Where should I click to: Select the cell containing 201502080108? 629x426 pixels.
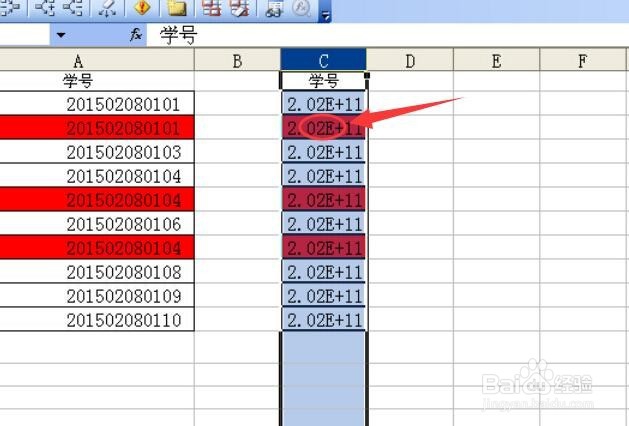pyautogui.click(x=97, y=272)
